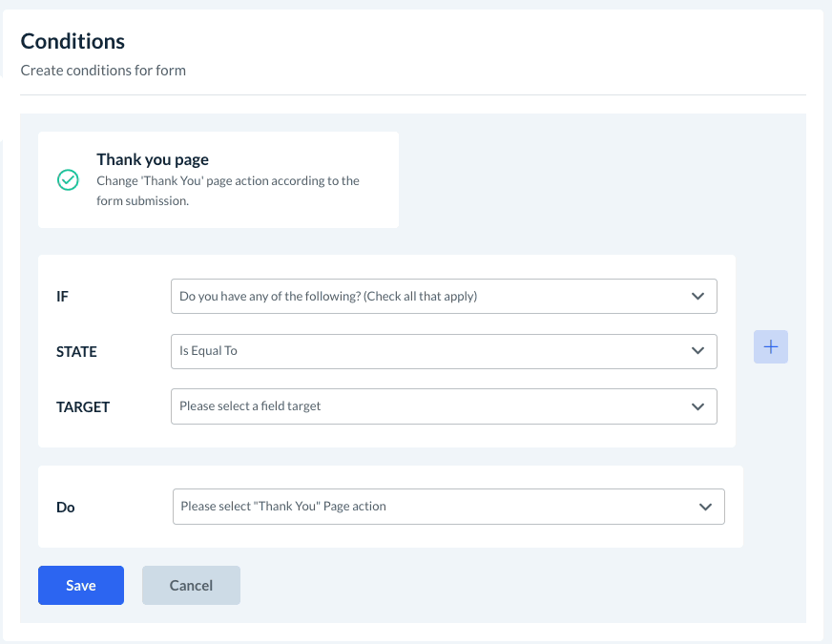This screenshot has height=644, width=832.
Task: Save the condition
Action: point(81,586)
